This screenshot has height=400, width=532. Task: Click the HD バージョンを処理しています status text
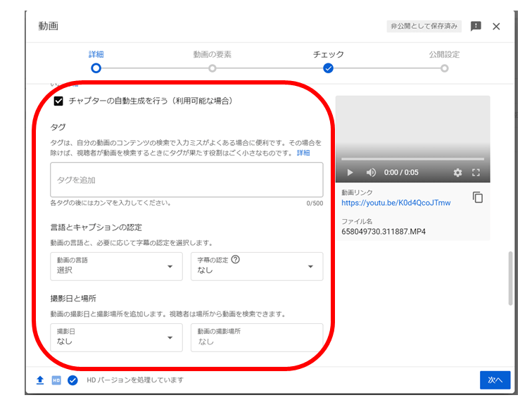point(135,380)
